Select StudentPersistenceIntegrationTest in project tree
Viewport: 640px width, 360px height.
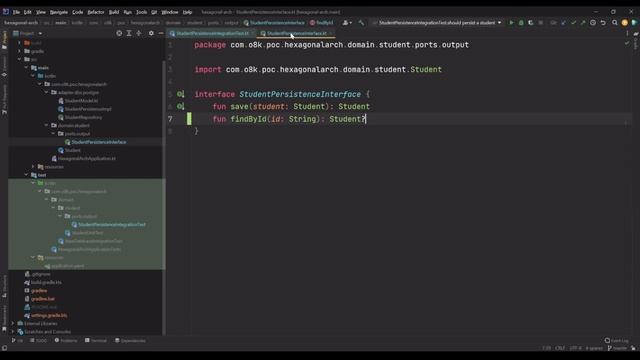[112, 224]
